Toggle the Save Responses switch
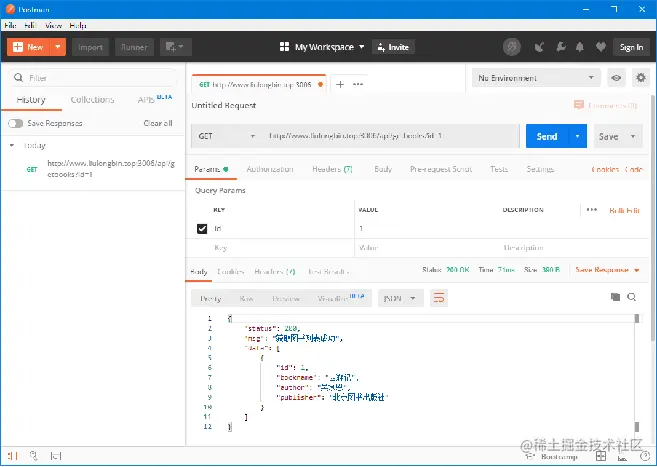Viewport: 657px width, 467px height. (16, 123)
